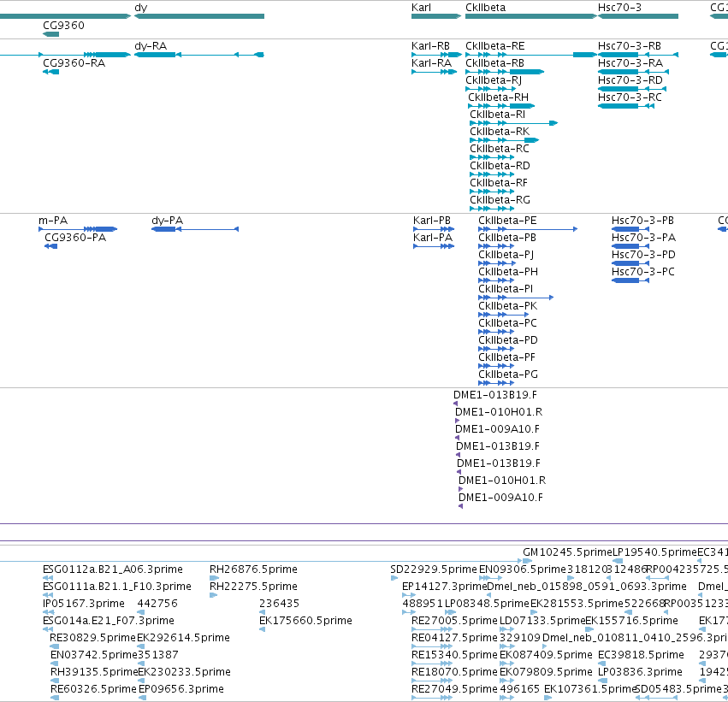The image size is (728, 702).
Task: Open the EP14127.3prime EST
Action: [444, 587]
